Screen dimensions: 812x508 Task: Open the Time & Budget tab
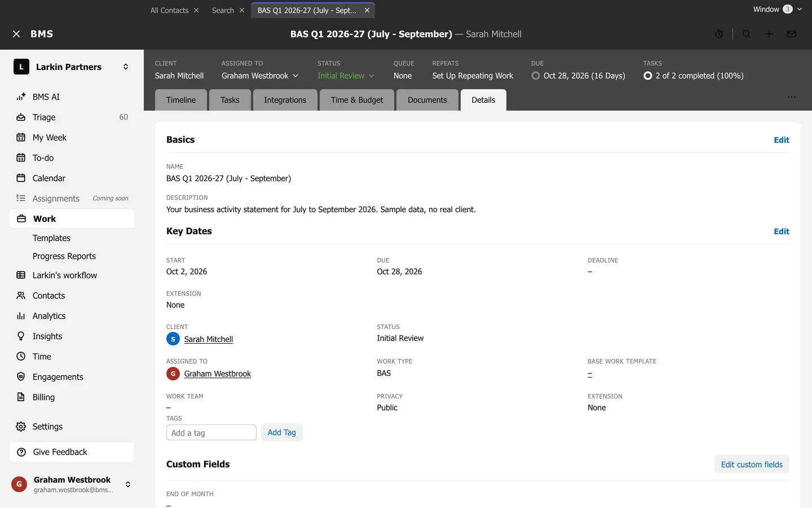(357, 100)
